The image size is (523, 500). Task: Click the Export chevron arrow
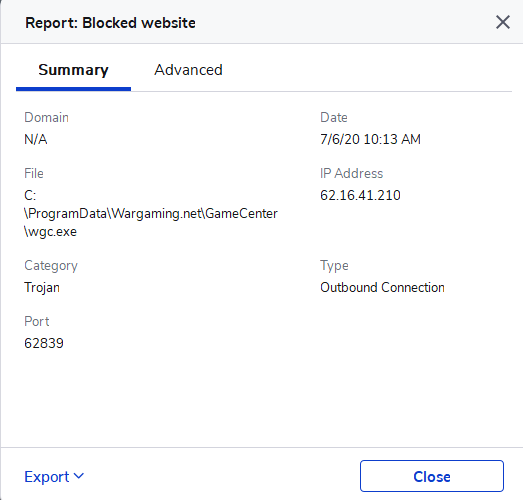[x=79, y=476]
